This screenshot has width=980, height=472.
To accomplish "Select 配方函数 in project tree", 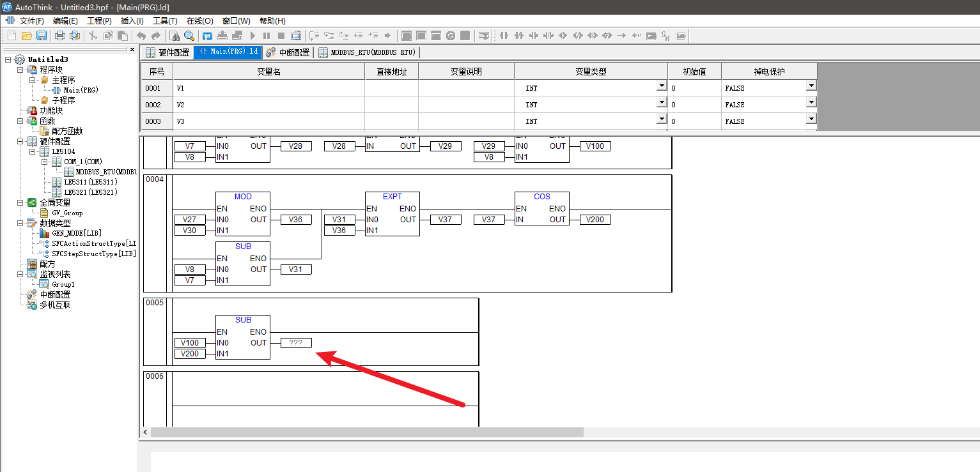I will point(67,131).
